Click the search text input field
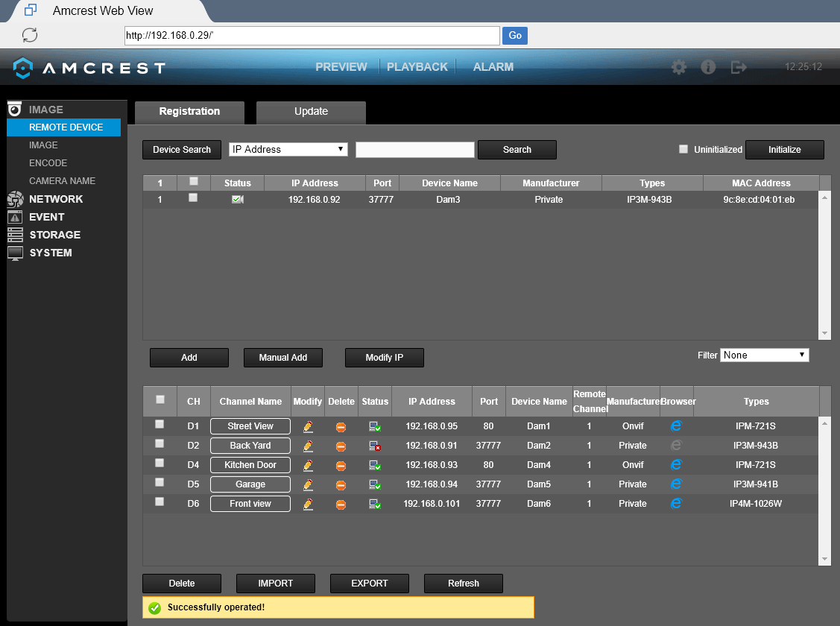 click(x=415, y=150)
